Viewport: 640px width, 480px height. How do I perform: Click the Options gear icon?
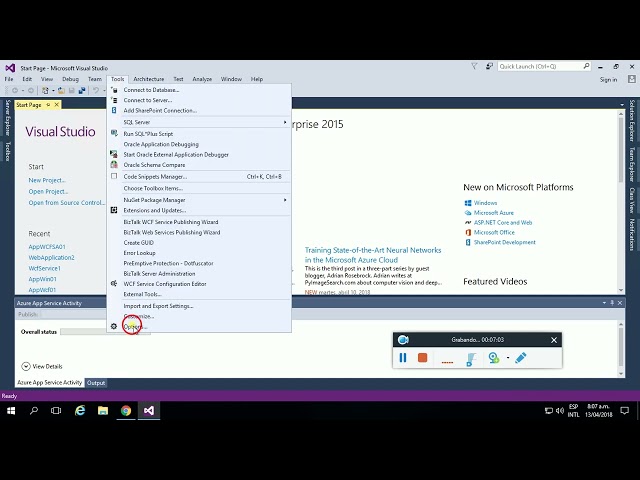tap(114, 326)
